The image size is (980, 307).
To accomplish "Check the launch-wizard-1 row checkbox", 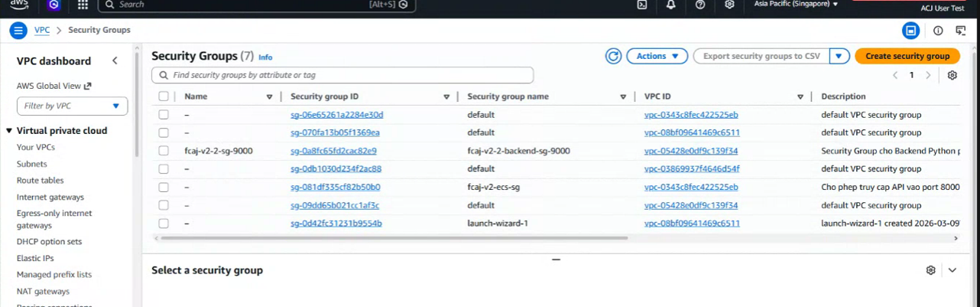I will pos(164,224).
